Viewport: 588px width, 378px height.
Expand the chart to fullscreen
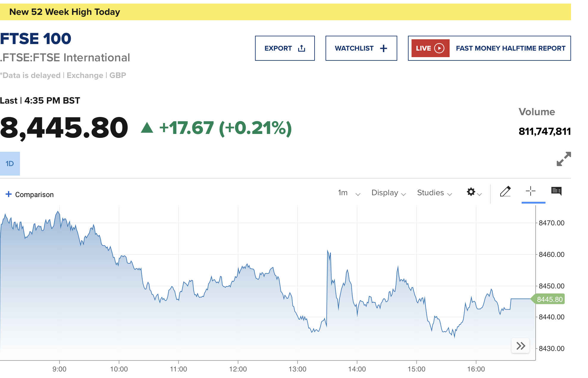564,159
